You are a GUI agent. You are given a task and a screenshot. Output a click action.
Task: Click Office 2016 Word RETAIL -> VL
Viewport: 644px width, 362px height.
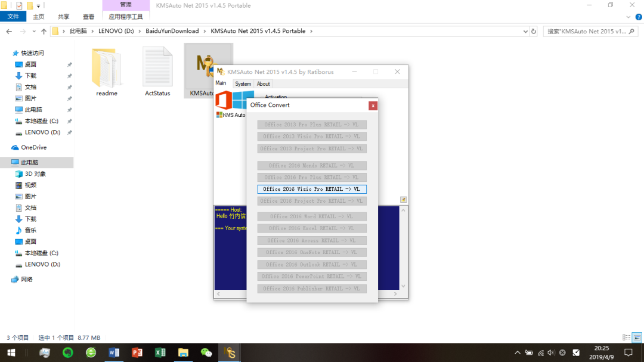pyautogui.click(x=312, y=216)
